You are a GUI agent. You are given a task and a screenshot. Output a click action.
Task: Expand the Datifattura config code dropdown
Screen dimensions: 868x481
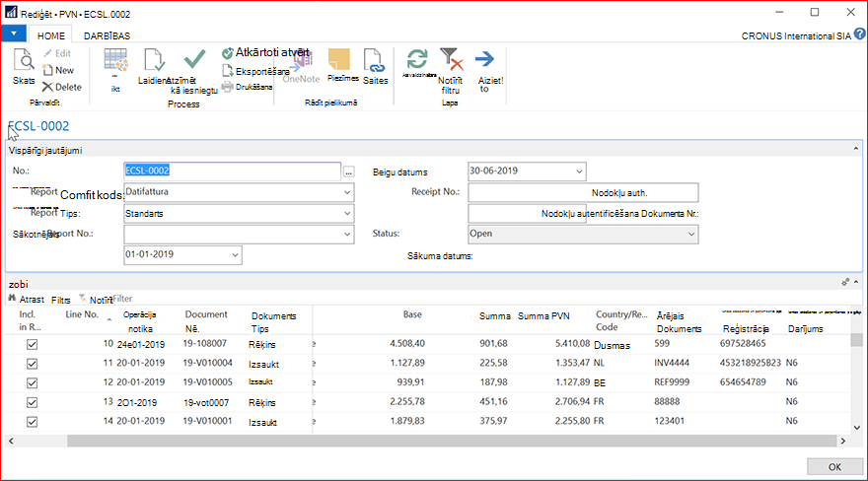(x=347, y=192)
